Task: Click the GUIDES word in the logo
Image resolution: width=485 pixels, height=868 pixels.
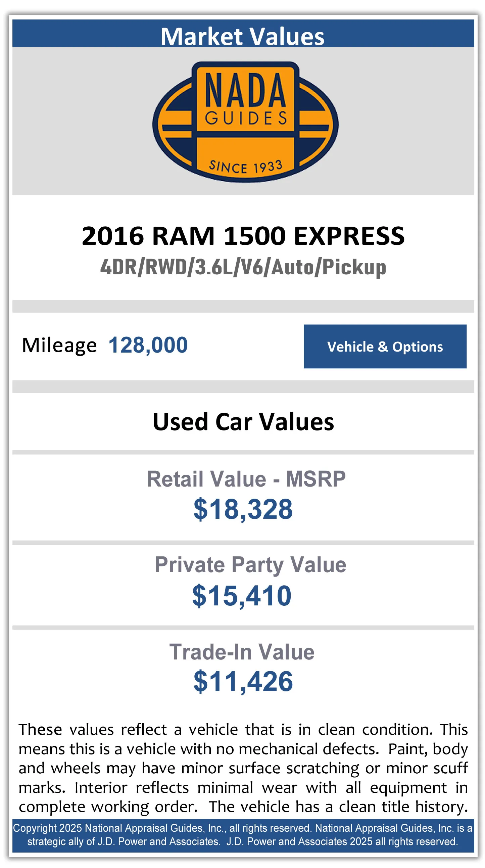Action: (x=246, y=118)
